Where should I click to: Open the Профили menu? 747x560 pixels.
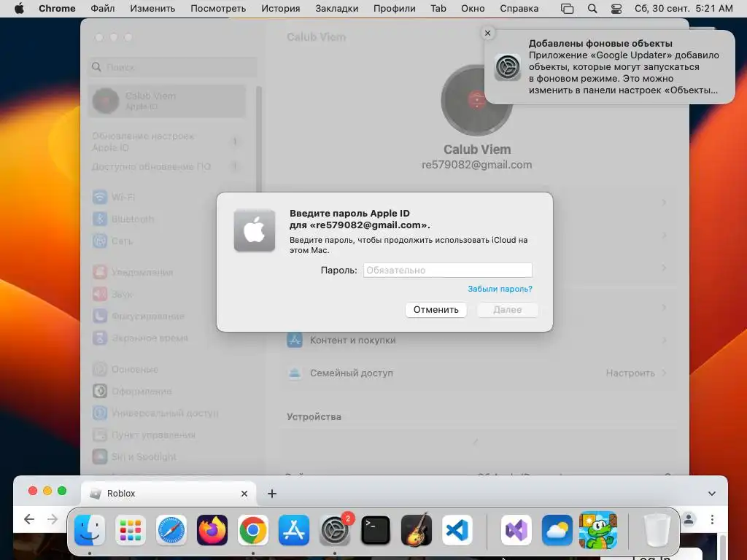[395, 9]
